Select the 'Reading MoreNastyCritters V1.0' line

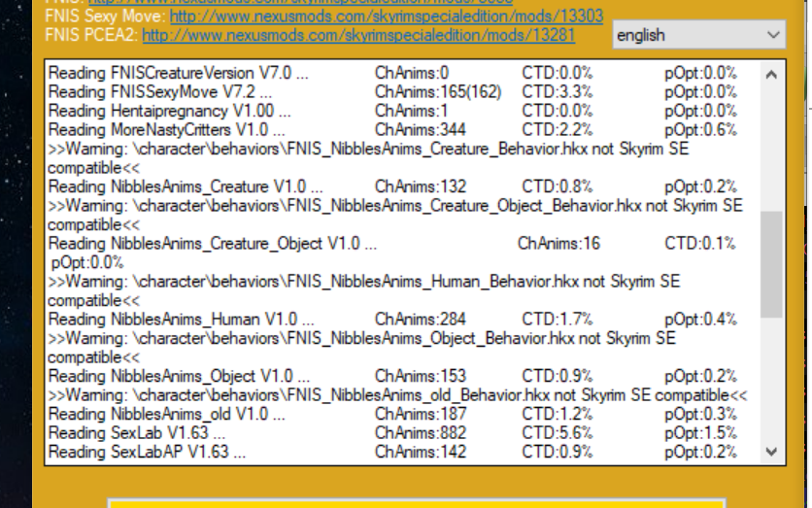(x=392, y=130)
